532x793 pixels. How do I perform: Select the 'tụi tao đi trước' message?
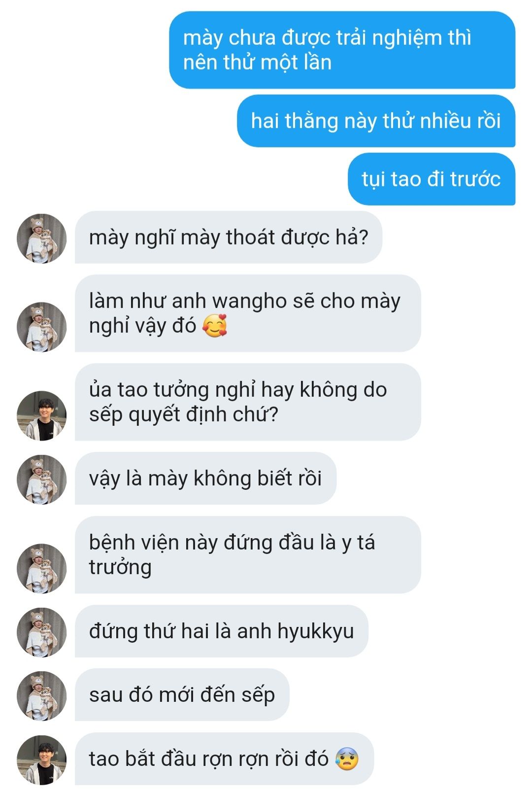click(432, 179)
